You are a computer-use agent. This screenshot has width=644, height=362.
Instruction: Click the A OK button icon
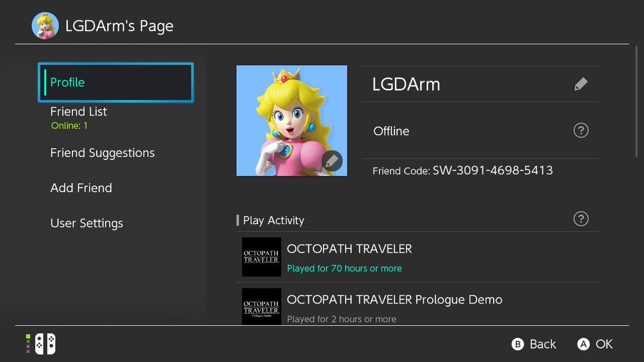coord(583,344)
